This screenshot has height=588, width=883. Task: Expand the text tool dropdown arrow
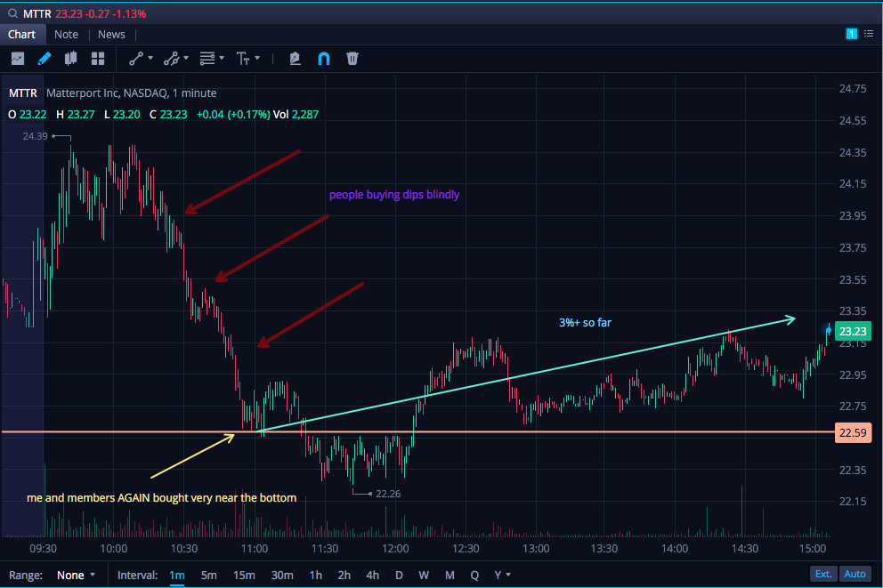coord(257,58)
